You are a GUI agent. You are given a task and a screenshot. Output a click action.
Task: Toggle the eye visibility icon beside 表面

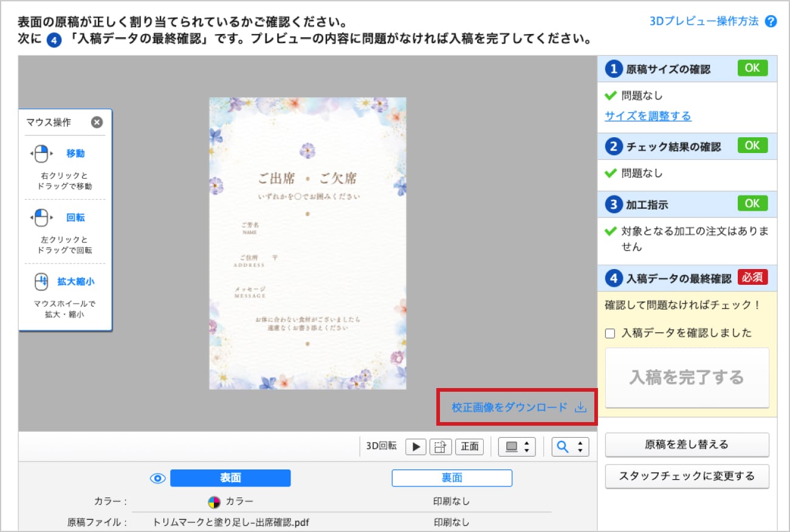(x=157, y=478)
